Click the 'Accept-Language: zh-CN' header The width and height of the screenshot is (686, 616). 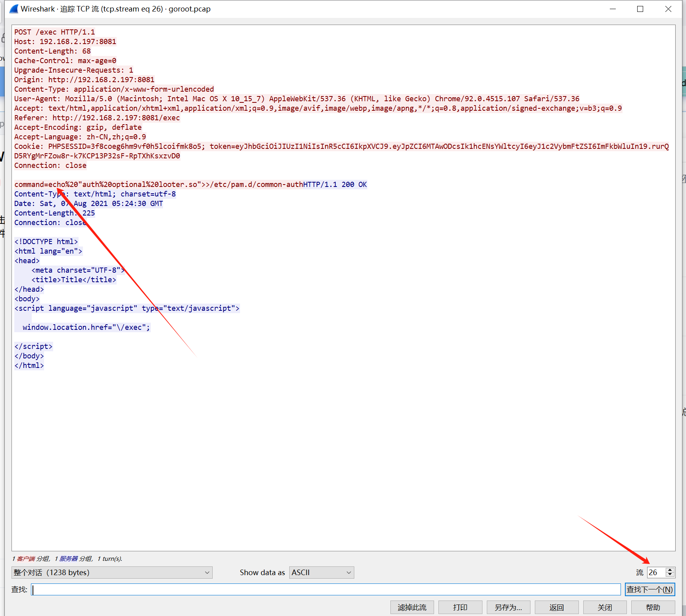click(80, 137)
